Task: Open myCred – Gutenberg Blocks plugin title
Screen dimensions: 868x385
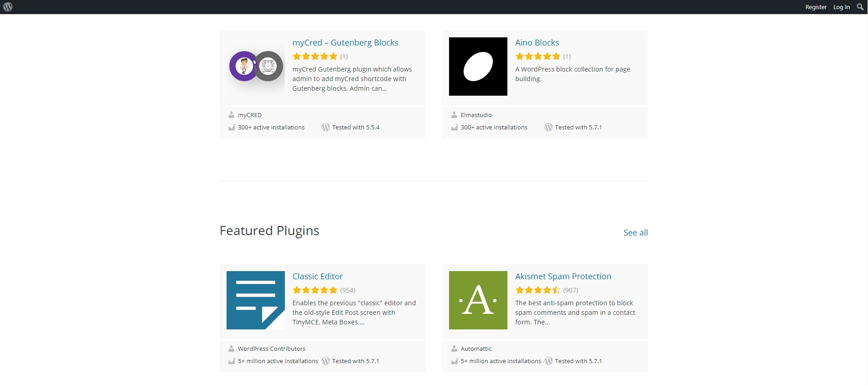Action: click(x=345, y=42)
